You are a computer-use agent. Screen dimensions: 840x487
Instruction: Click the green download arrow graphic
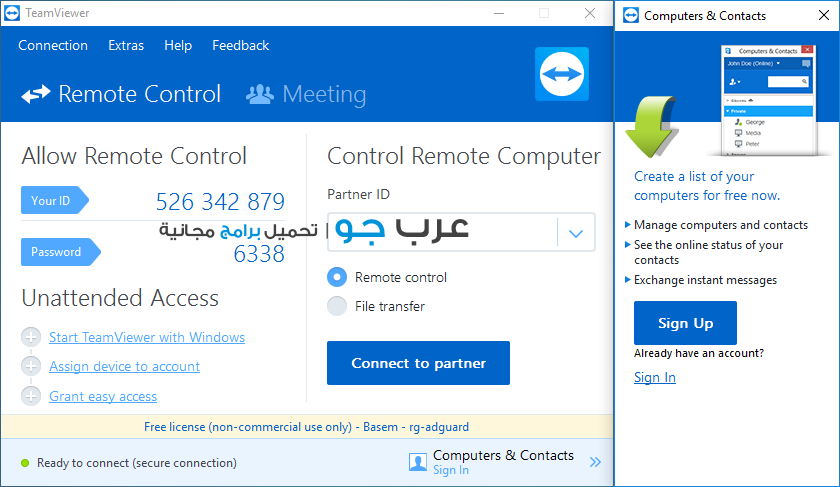(x=652, y=126)
